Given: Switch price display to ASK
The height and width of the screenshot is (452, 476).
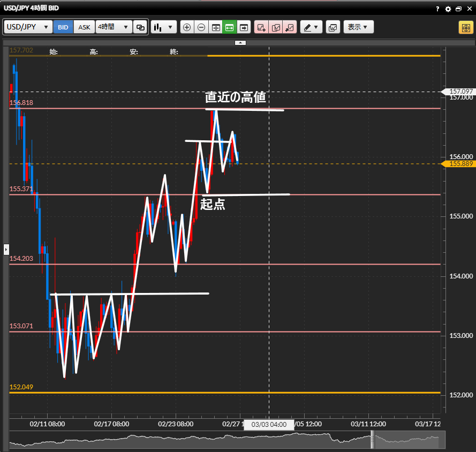Looking at the screenshot, I should (x=84, y=27).
